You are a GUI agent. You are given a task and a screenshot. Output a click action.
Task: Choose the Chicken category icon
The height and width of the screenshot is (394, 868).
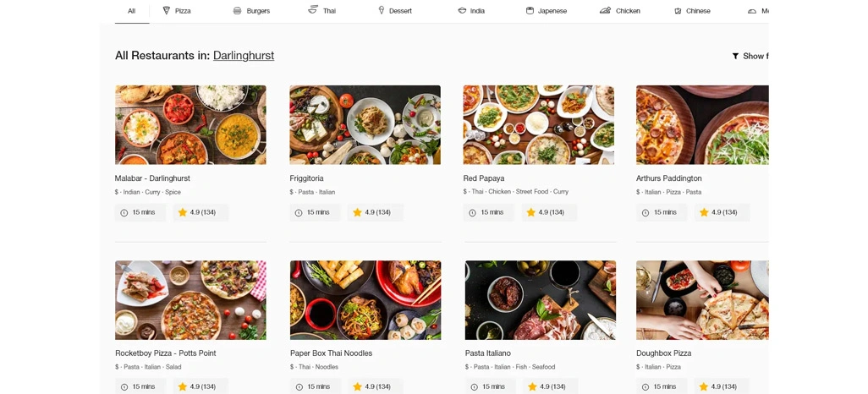click(x=605, y=10)
